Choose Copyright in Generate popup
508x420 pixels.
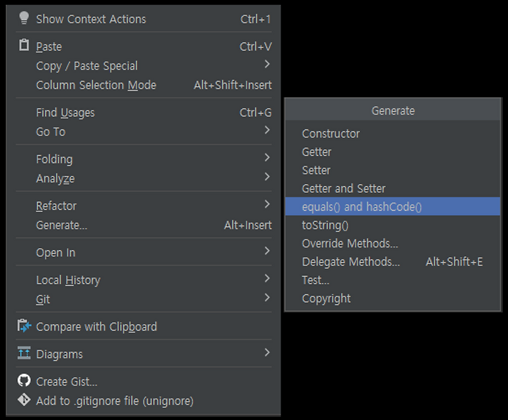pos(392,298)
